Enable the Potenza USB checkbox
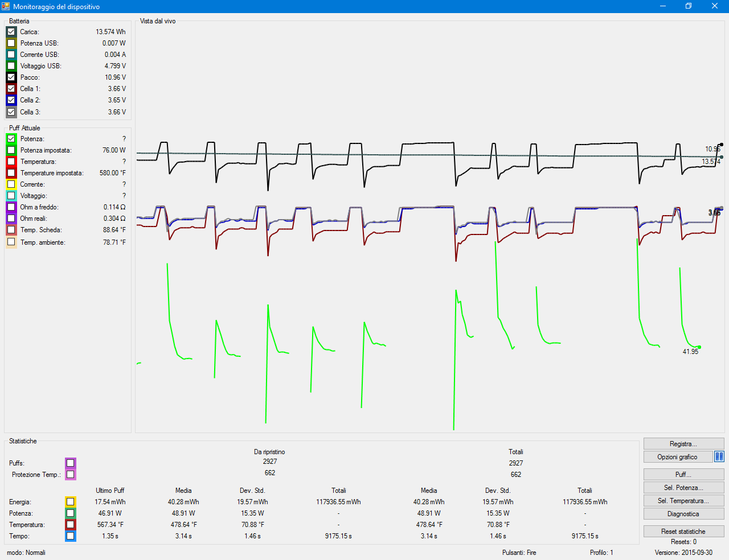 [x=11, y=43]
